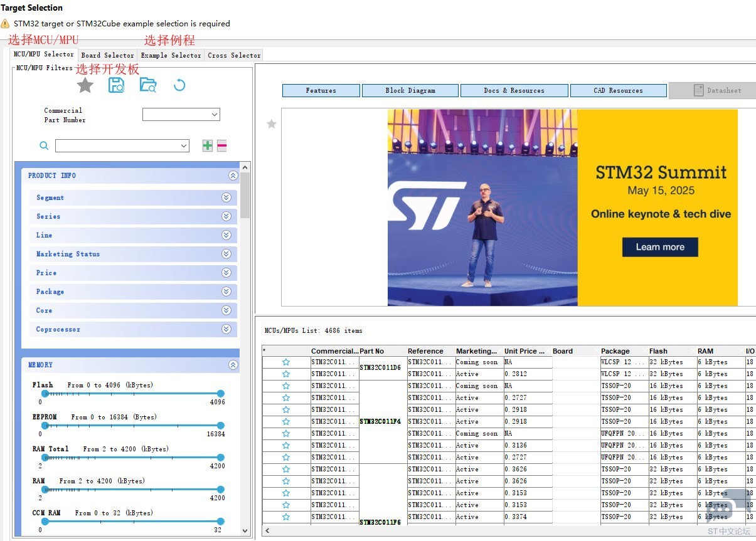Click the Flash slider's maximum handle at 4096
Screen dimensions: 756x541
click(x=220, y=393)
